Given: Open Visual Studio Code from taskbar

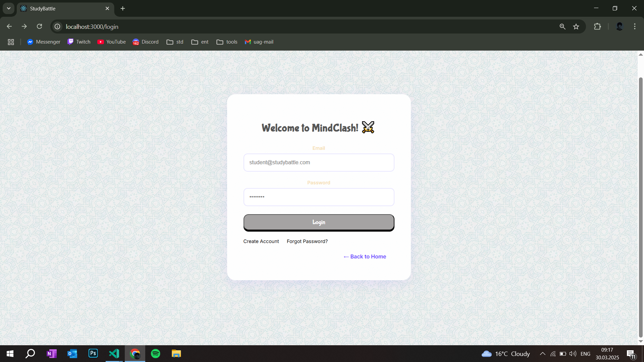Looking at the screenshot, I should 114,354.
